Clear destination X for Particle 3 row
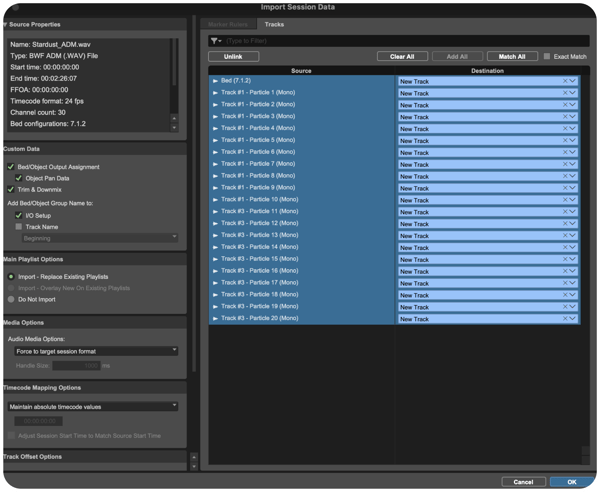Image resolution: width=600 pixels, height=492 pixels. click(x=565, y=117)
